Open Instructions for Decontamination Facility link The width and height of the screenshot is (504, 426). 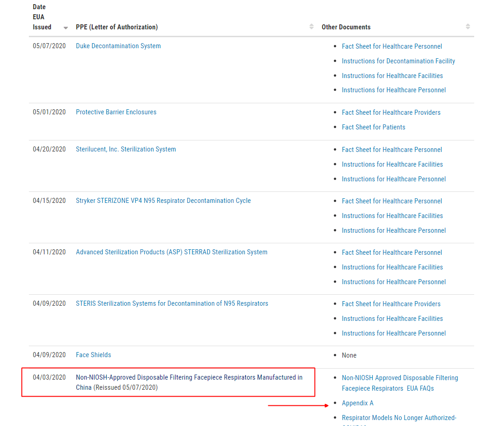point(399,61)
